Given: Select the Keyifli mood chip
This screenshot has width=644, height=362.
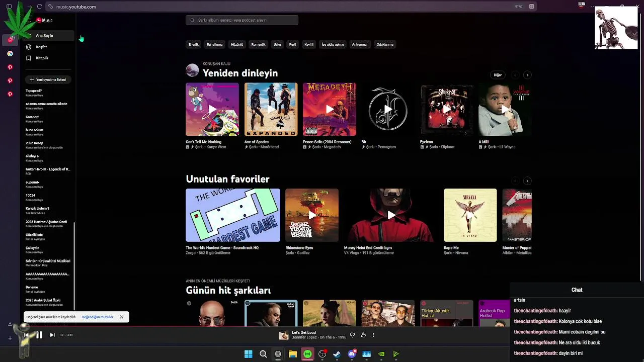Looking at the screenshot, I should coord(309,44).
